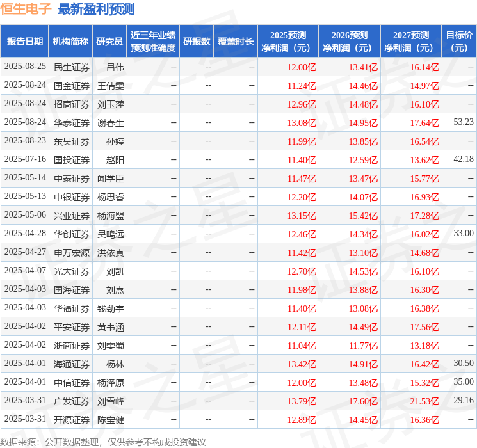Click the 恒生电子 title text
The image size is (477, 448).
pyautogui.click(x=26, y=9)
